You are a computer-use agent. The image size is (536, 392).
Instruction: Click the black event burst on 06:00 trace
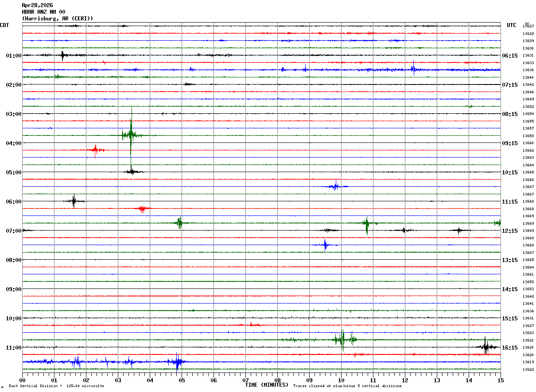click(74, 201)
